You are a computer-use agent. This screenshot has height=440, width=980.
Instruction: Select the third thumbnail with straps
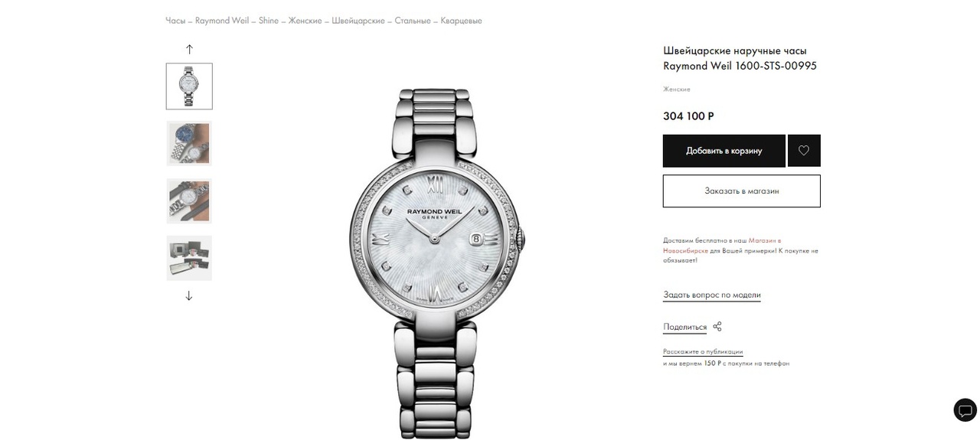[x=189, y=200]
